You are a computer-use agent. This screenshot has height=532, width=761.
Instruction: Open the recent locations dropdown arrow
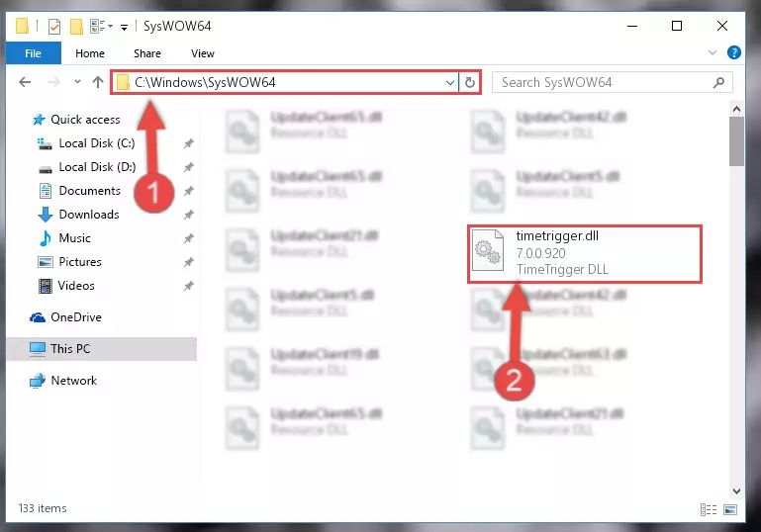tap(77, 82)
